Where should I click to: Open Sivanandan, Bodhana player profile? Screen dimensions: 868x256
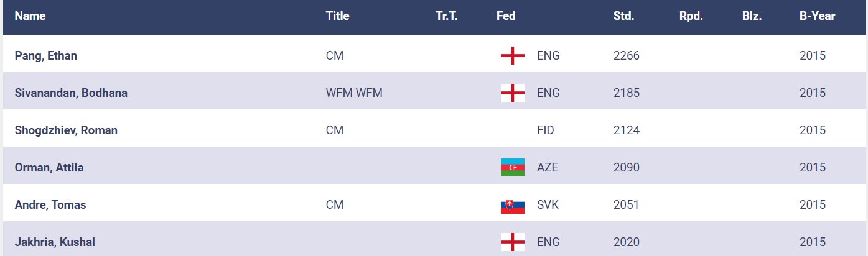click(71, 93)
